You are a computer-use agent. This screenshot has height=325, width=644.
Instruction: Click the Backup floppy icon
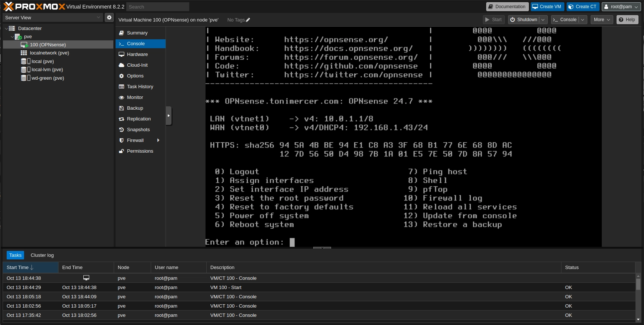point(121,108)
